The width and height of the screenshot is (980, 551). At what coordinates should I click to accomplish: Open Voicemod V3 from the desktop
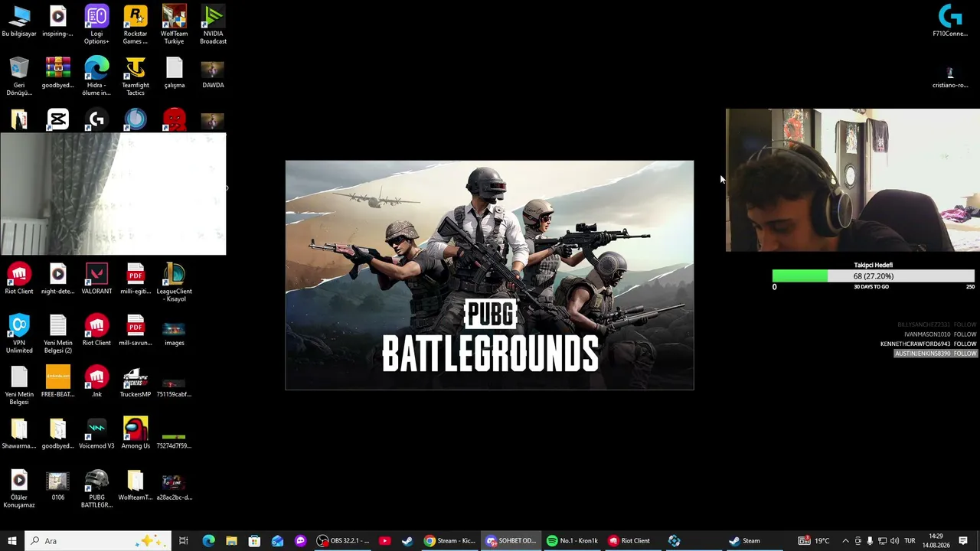pos(96,434)
